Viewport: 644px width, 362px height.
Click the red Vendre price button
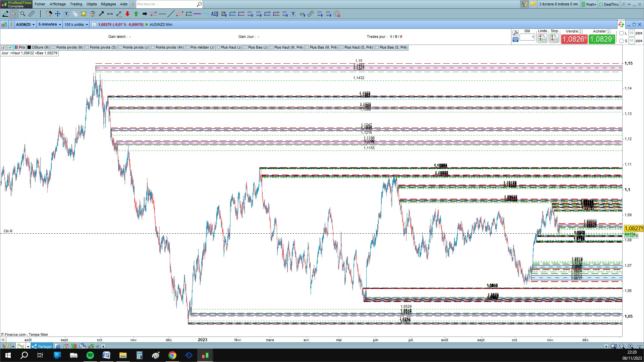click(574, 39)
